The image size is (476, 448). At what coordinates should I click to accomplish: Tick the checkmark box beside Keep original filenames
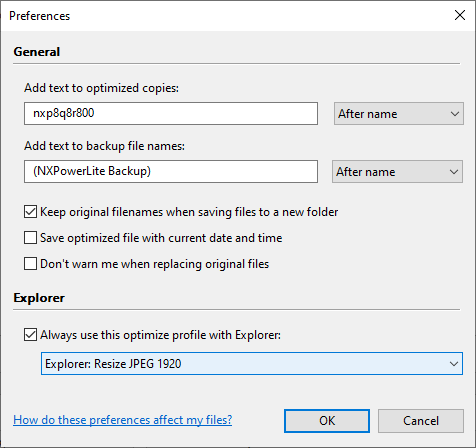[30, 212]
